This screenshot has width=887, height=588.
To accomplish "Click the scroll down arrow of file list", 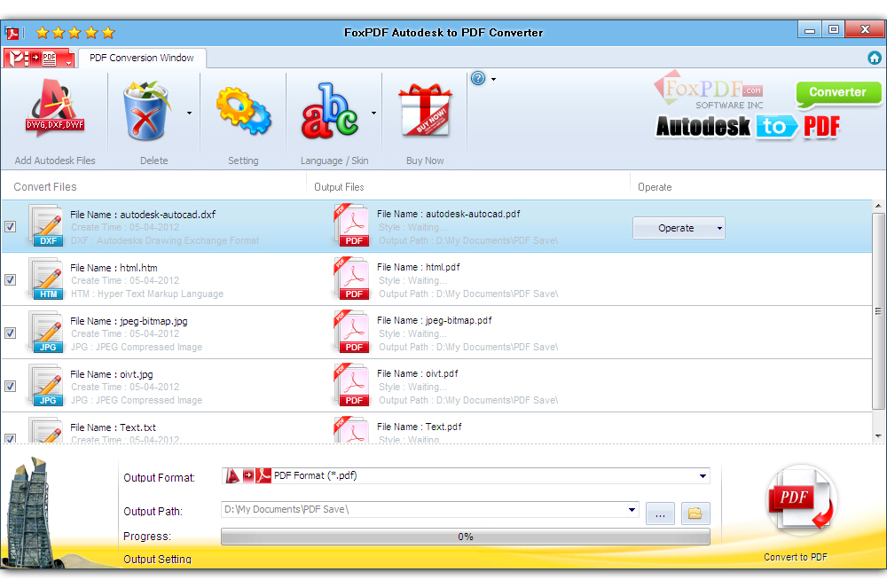I will [x=878, y=436].
